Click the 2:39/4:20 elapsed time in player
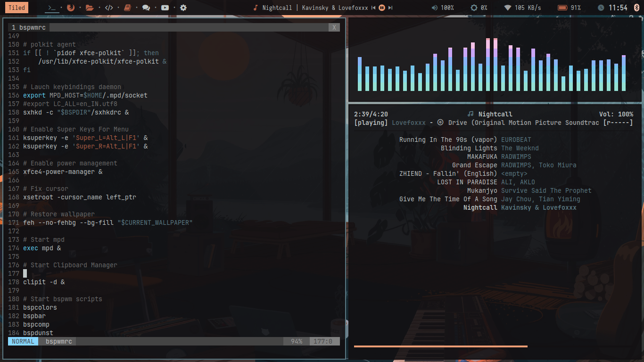644x362 pixels. pos(371,114)
